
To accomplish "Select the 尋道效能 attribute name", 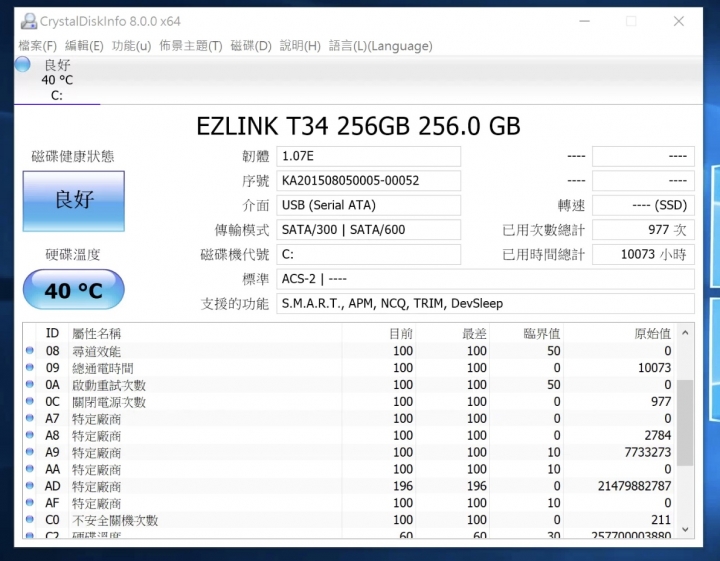I will [96, 352].
